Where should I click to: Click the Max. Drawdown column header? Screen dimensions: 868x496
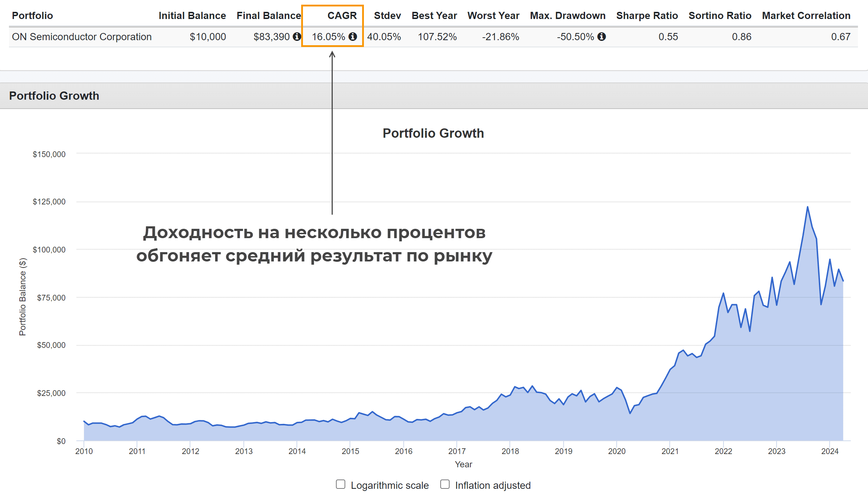tap(568, 16)
